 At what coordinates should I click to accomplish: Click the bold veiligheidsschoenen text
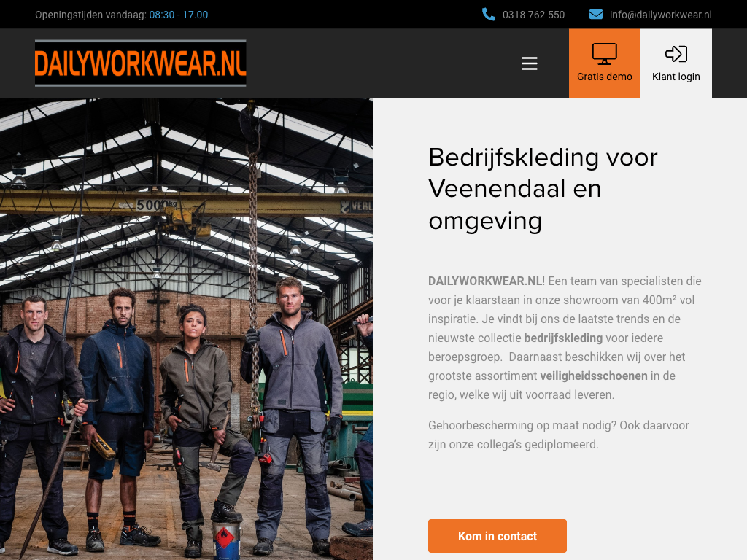(594, 376)
